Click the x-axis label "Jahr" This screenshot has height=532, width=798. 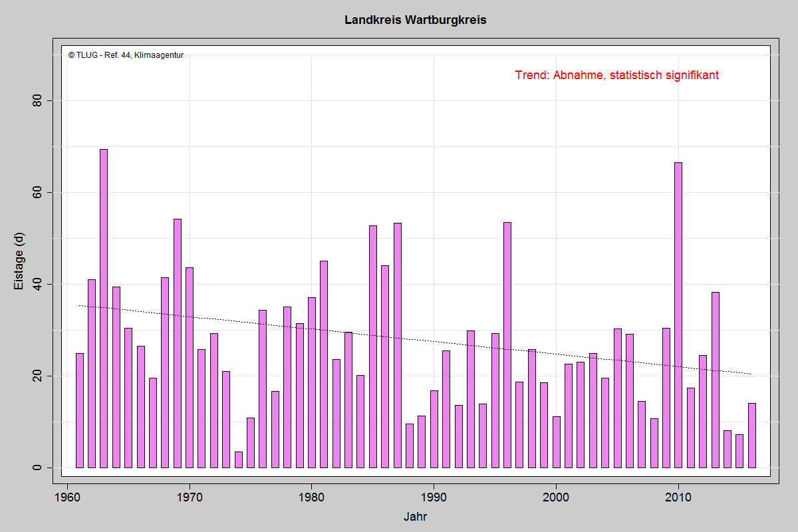[x=415, y=516]
